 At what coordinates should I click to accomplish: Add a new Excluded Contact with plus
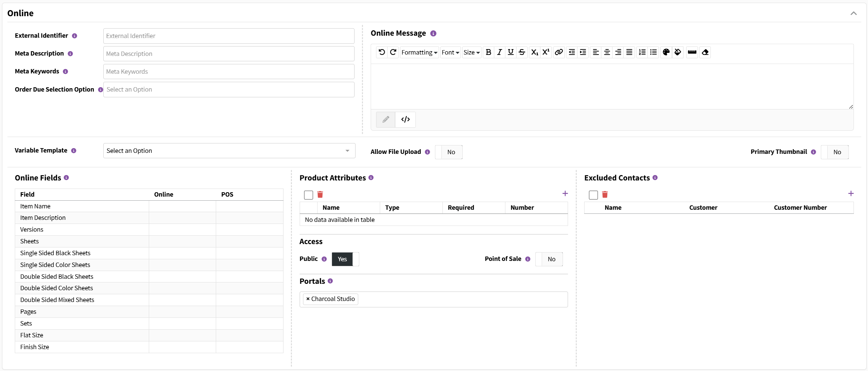point(850,194)
